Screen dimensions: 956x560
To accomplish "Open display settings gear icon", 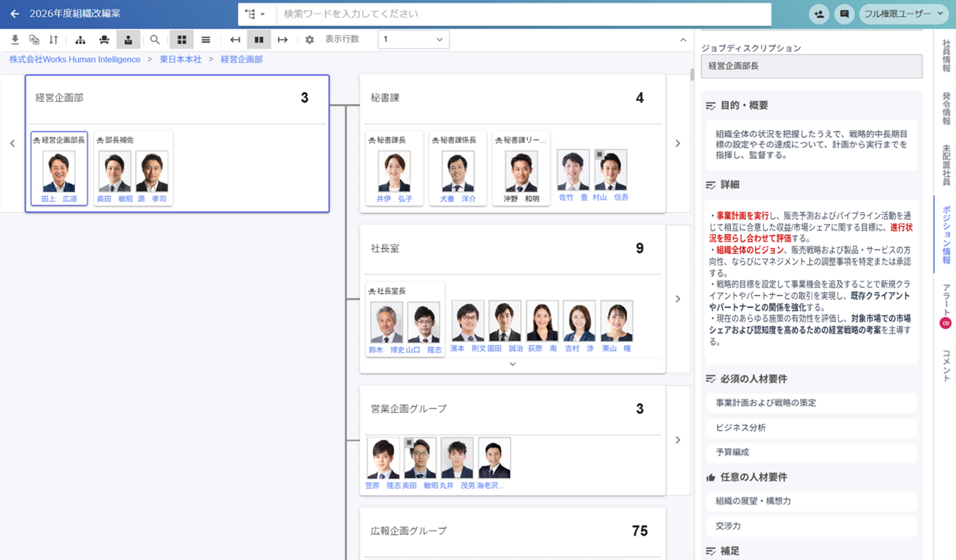I will pyautogui.click(x=310, y=40).
